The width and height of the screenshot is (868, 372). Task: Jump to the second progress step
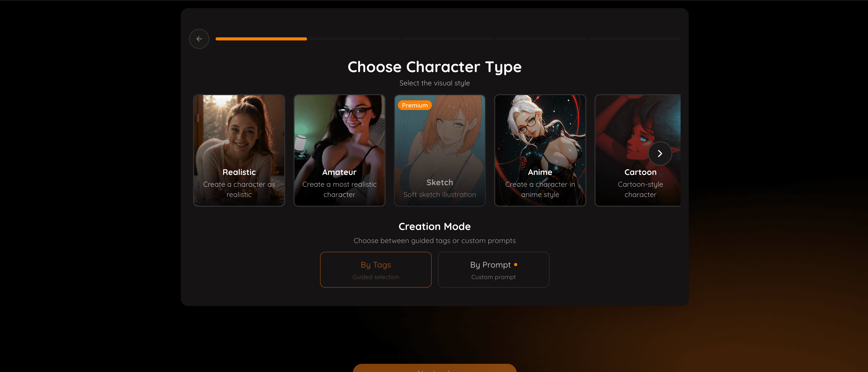(354, 39)
